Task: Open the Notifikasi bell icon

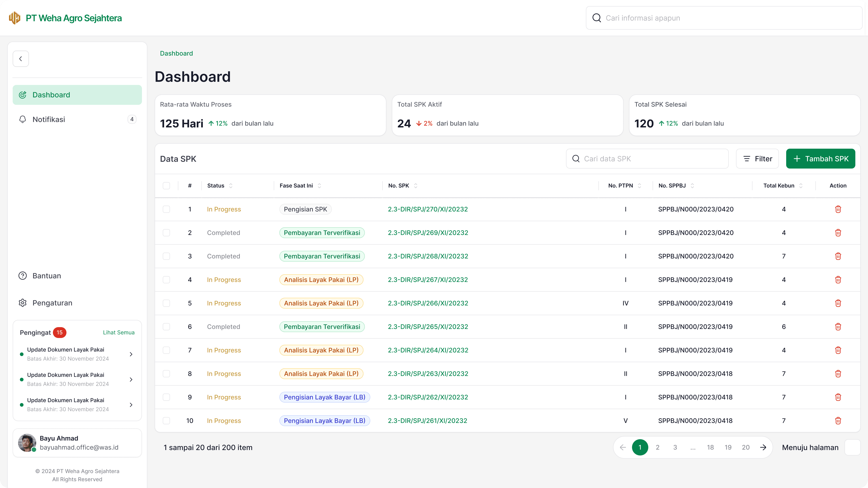Action: (22, 119)
